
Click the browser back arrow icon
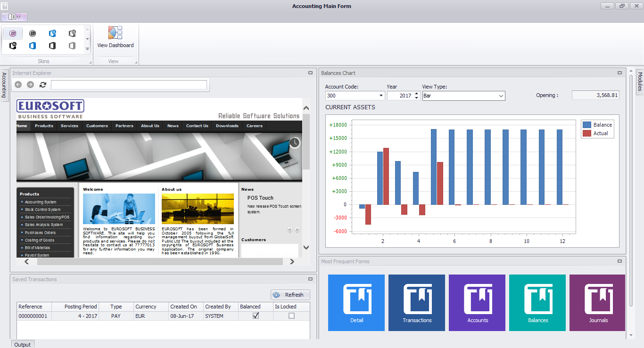(x=18, y=85)
